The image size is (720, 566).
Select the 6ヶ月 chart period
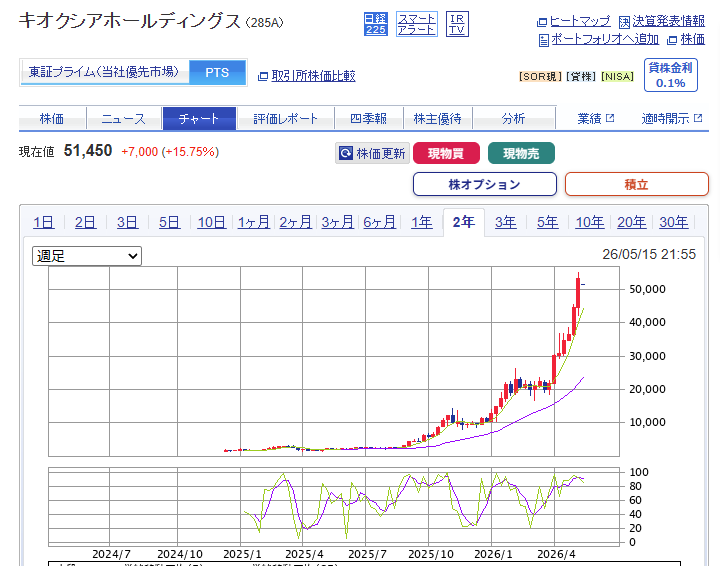[x=379, y=222]
